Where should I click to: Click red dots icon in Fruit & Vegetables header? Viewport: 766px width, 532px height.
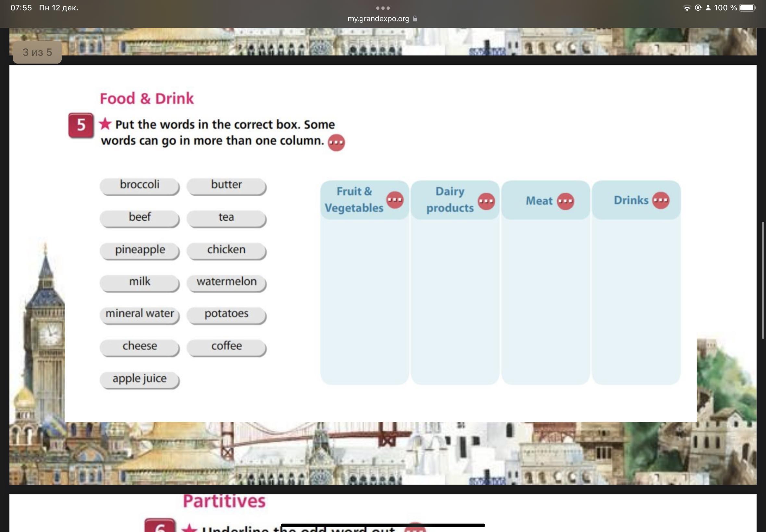(x=395, y=200)
